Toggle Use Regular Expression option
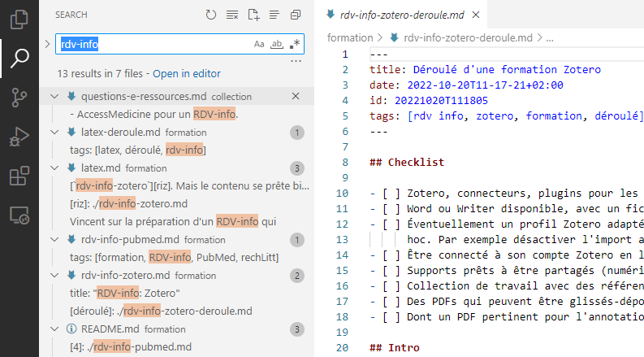 (295, 44)
